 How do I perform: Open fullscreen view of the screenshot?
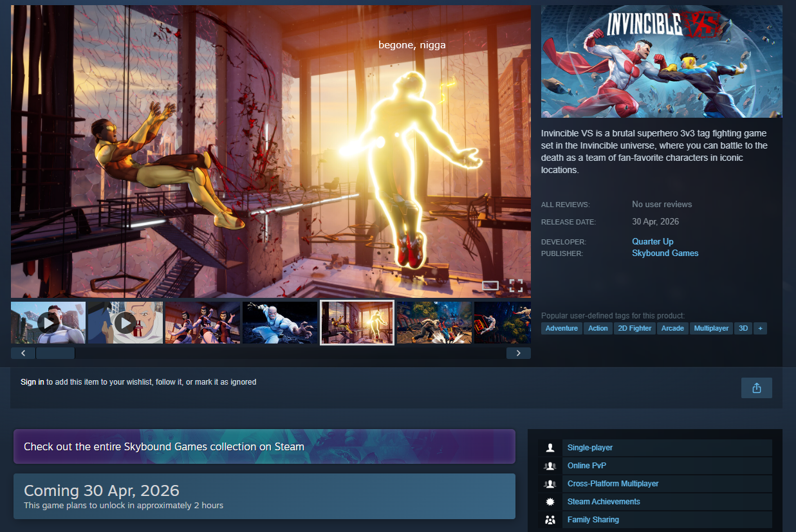[516, 286]
